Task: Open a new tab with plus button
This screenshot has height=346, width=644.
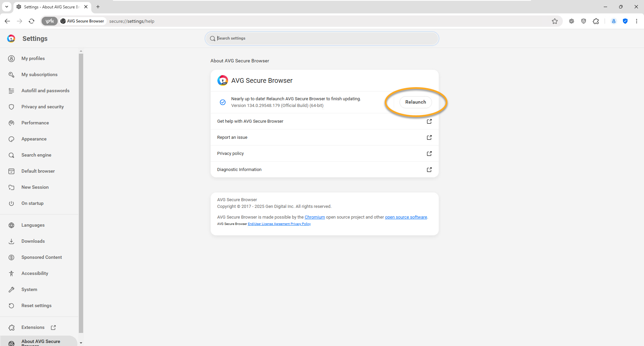Action: click(x=98, y=7)
